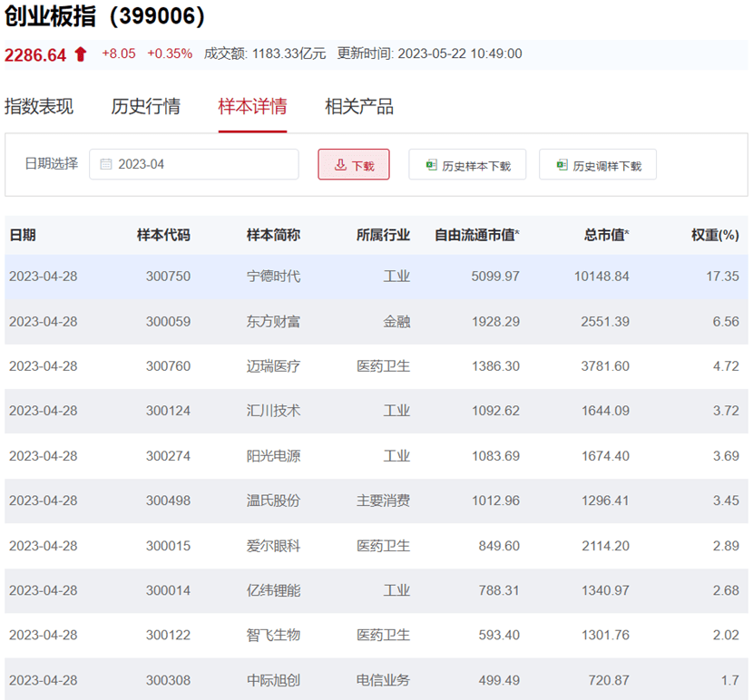Viewport: 753px width, 700px height.
Task: Select sample code 300760
Action: (x=168, y=365)
